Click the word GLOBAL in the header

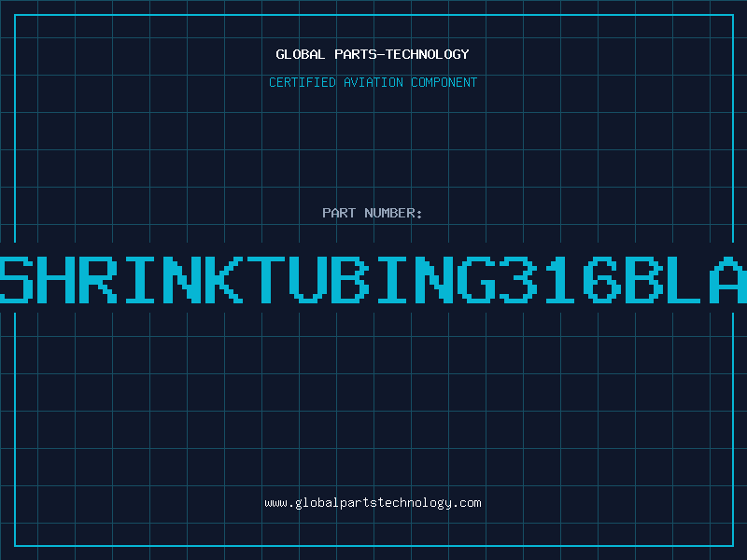(300, 54)
